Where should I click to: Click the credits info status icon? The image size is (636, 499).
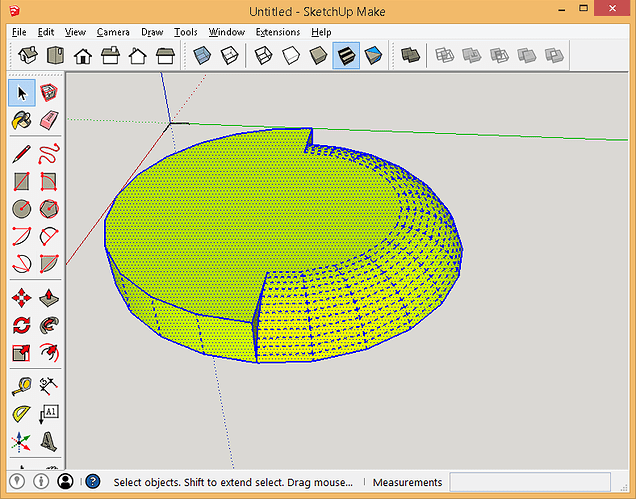pyautogui.click(x=41, y=482)
